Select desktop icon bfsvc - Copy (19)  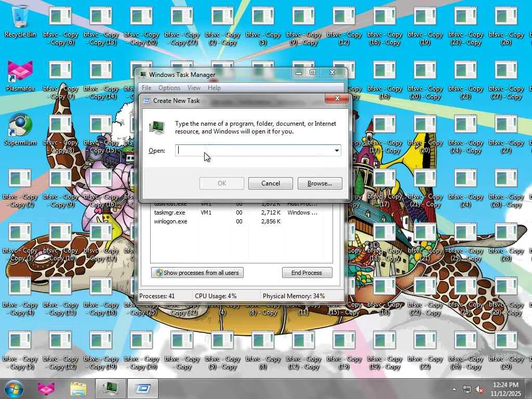tap(425, 26)
